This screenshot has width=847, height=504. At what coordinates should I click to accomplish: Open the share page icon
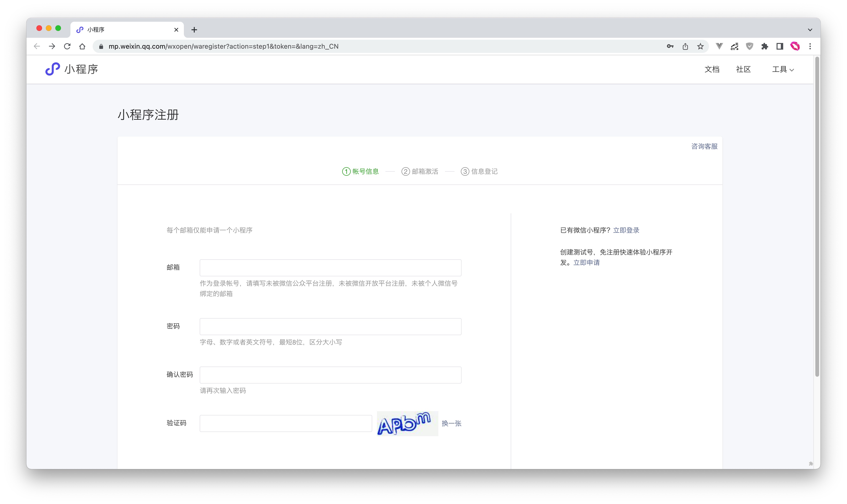pos(685,46)
